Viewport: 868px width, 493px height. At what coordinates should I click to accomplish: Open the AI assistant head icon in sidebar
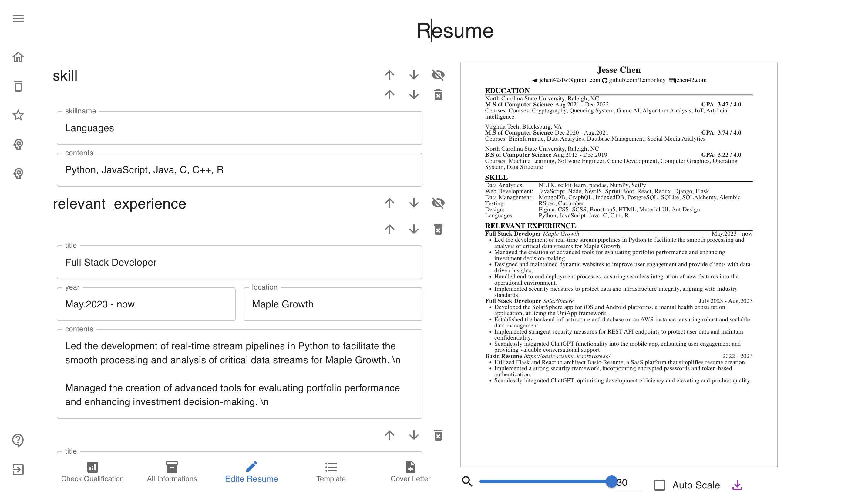(18, 145)
